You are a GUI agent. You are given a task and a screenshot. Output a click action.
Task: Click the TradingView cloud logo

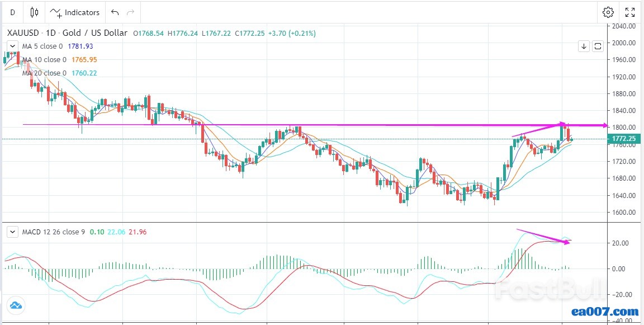(16, 305)
